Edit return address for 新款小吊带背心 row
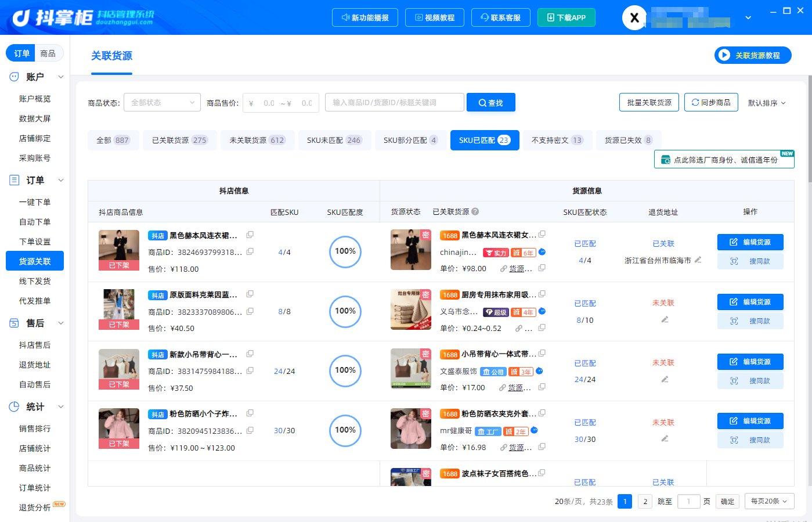The image size is (812, 522). pyautogui.click(x=665, y=379)
